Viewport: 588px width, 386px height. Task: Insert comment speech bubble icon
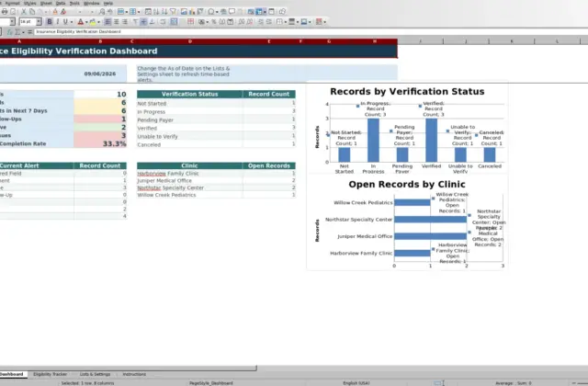[x=232, y=12]
